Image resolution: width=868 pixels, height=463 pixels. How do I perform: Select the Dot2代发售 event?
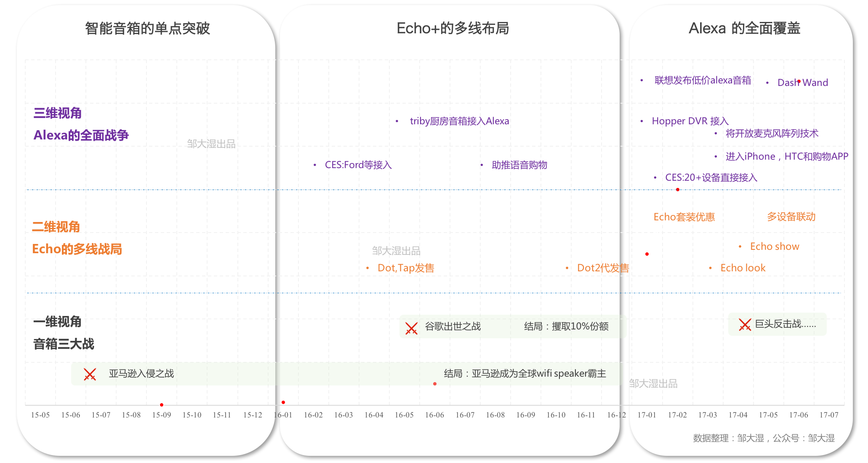(x=603, y=268)
